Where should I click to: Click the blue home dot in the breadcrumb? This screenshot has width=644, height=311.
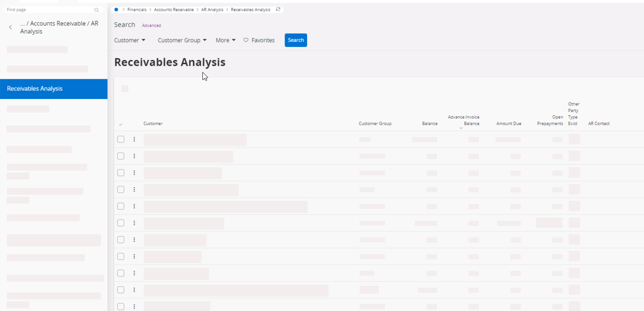(x=116, y=10)
